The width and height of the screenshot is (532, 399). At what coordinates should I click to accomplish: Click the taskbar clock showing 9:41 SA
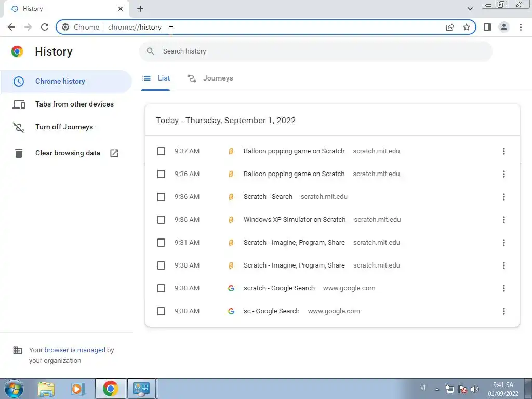pyautogui.click(x=503, y=389)
